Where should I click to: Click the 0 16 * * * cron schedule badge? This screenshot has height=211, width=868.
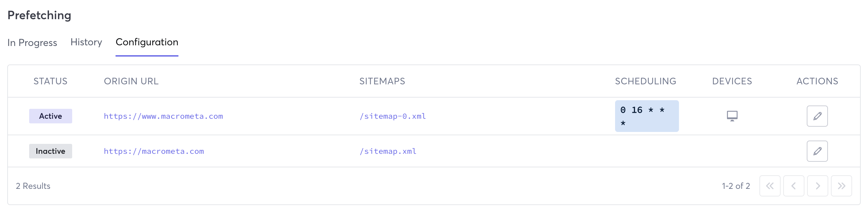tap(646, 116)
